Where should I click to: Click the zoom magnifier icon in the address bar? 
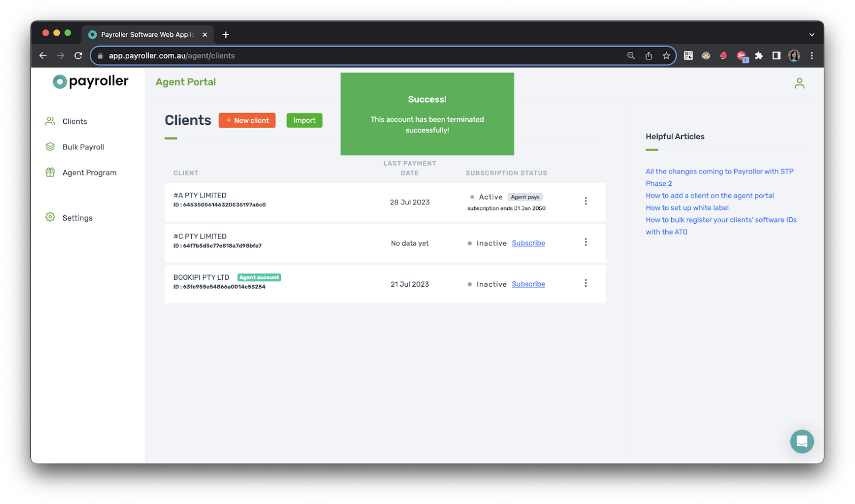(631, 56)
